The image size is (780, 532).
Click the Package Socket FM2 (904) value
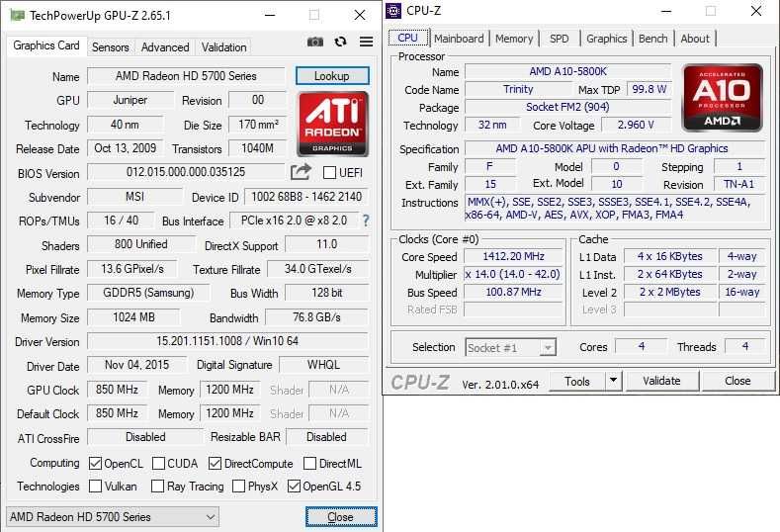click(x=567, y=107)
